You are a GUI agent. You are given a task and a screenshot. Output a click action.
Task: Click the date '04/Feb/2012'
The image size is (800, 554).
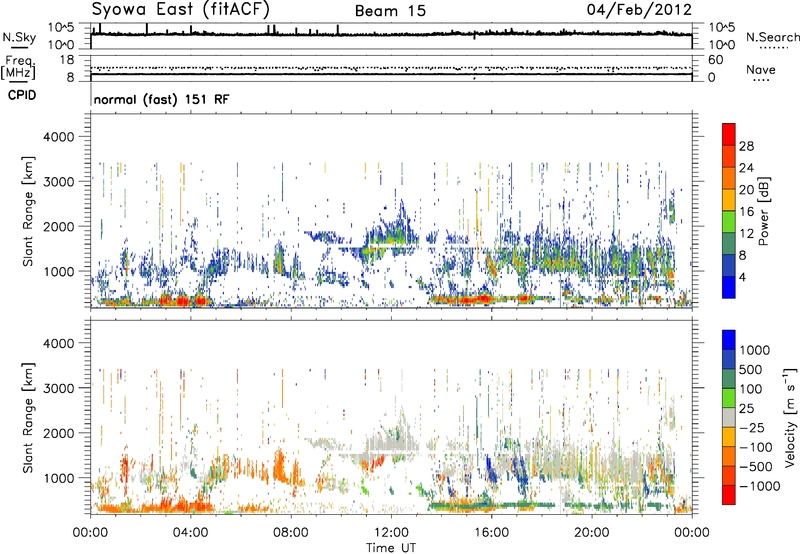[639, 10]
